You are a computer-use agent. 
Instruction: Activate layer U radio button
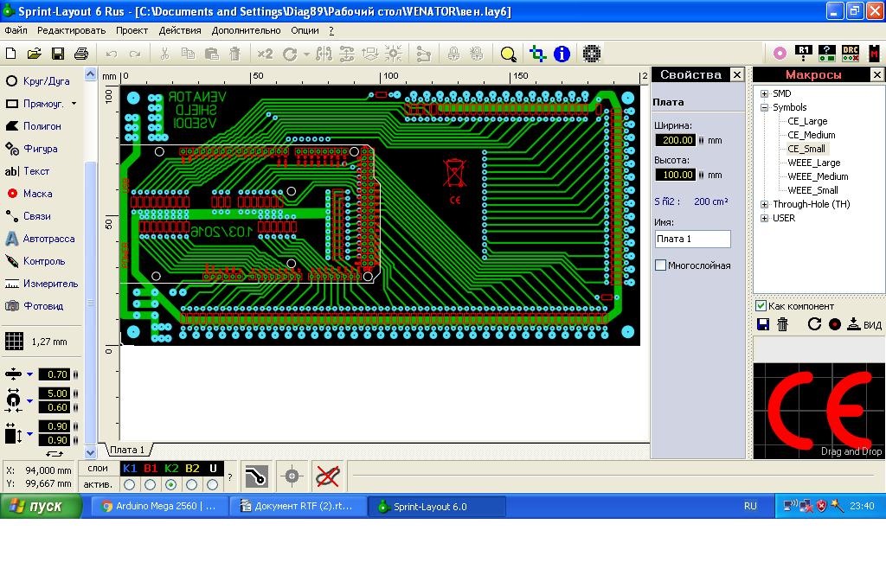click(213, 484)
